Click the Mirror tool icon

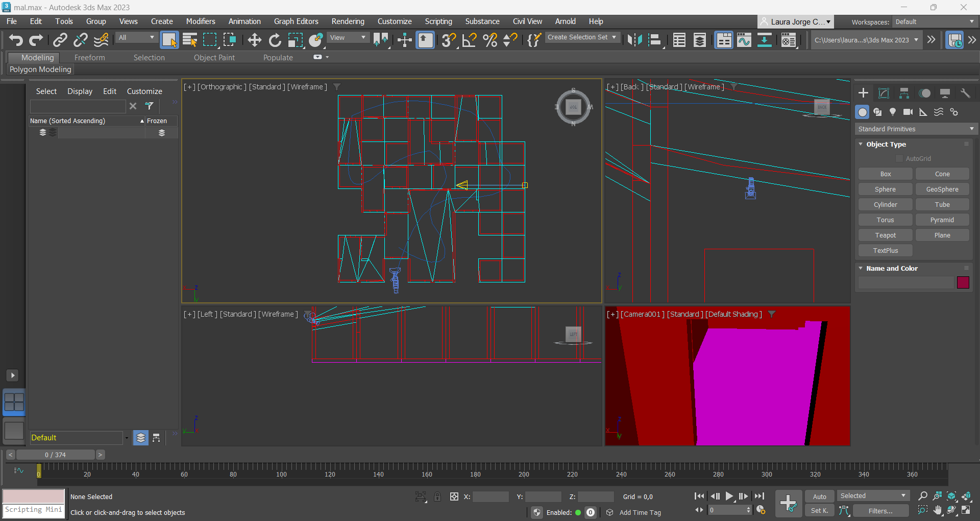click(x=634, y=40)
